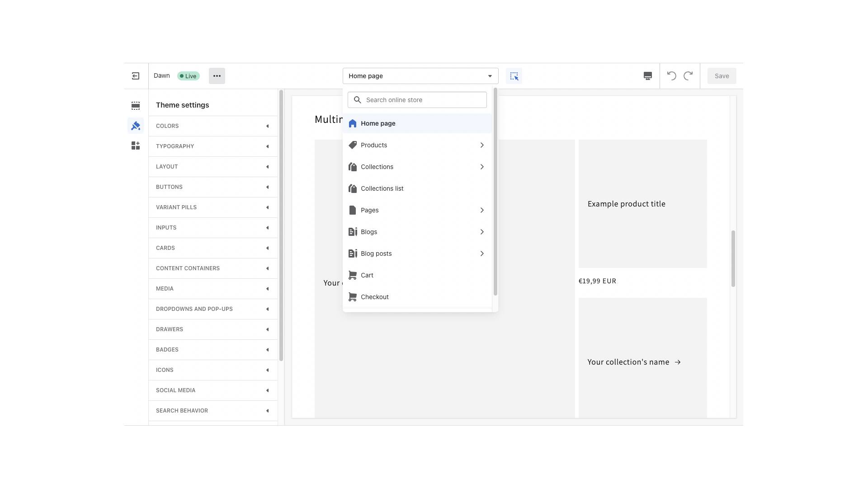Expand the LAYOUT settings section

[213, 167]
